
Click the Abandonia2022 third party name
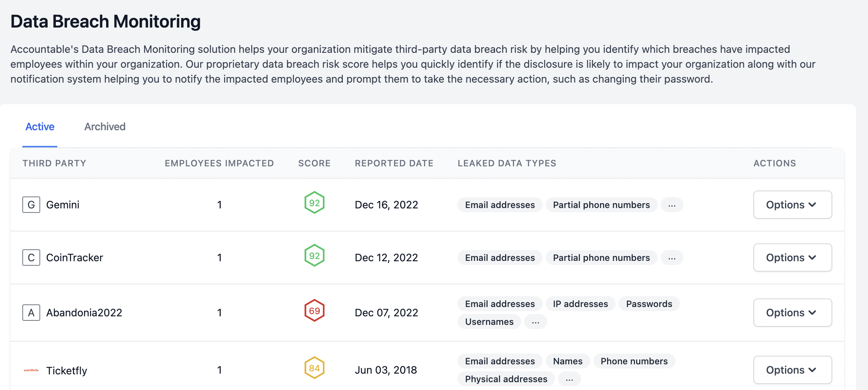(x=84, y=313)
